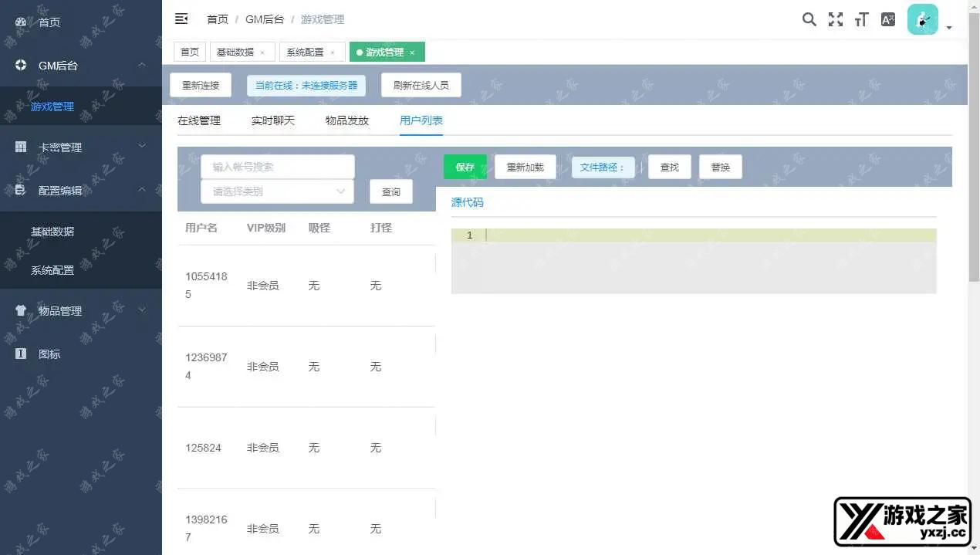Open the 请选择类别 dropdown
Image resolution: width=980 pixels, height=555 pixels.
[277, 191]
